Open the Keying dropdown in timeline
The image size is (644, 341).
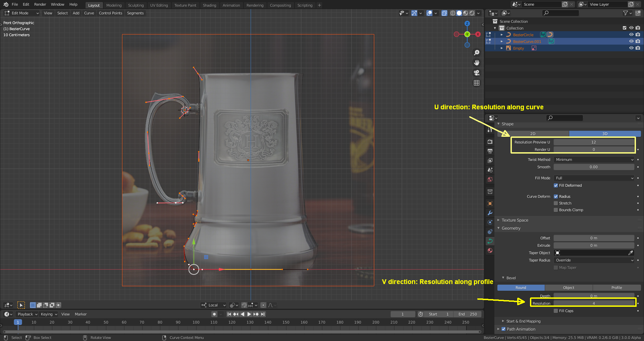(49, 314)
